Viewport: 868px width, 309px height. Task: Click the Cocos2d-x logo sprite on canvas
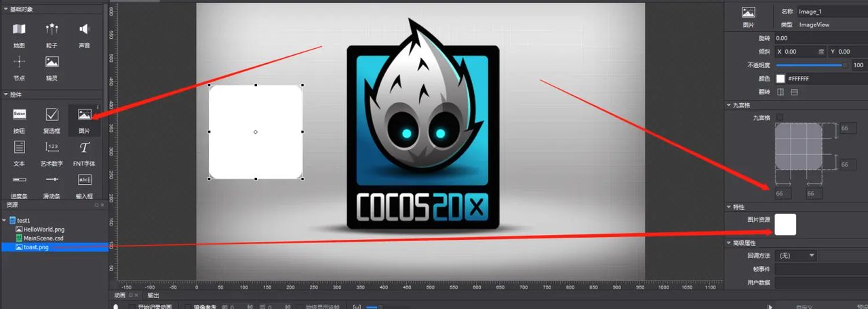point(423,126)
